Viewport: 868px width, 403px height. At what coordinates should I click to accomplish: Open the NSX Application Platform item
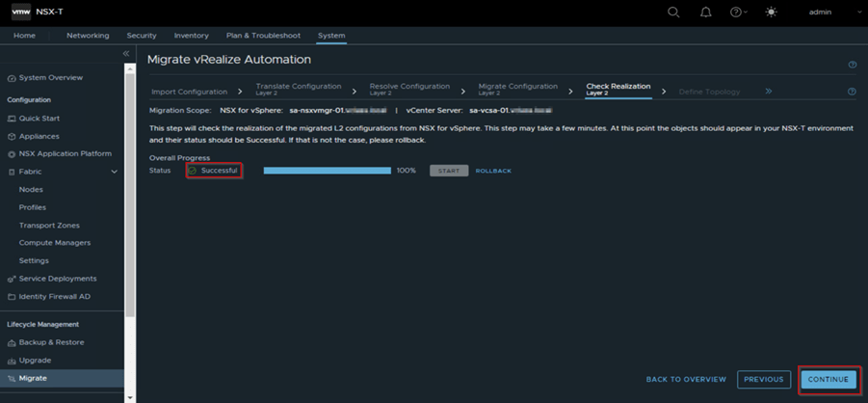65,153
